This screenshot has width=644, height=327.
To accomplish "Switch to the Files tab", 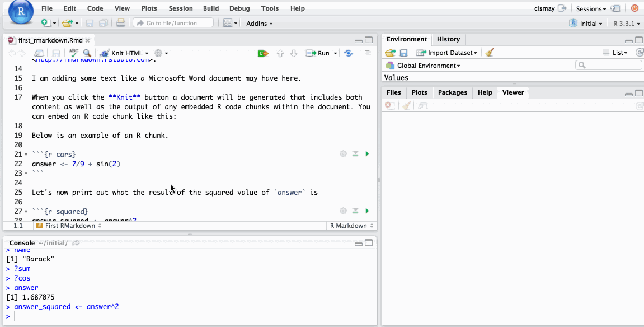I will click(x=393, y=92).
